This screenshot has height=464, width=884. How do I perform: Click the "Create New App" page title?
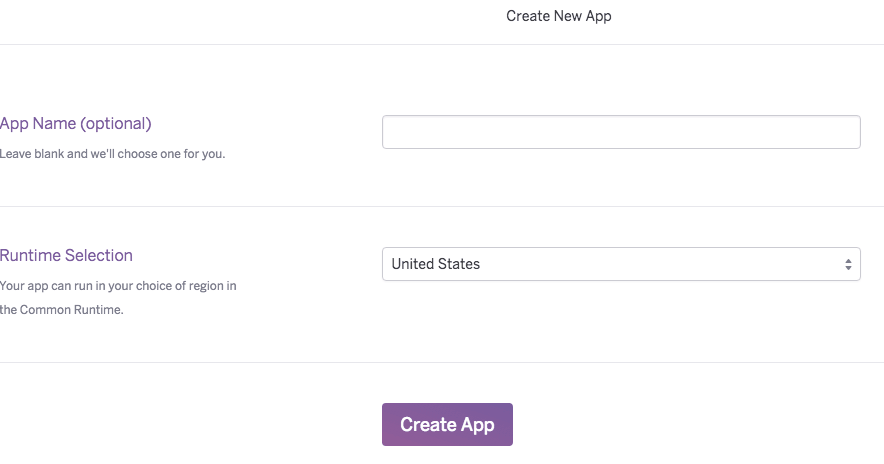pyautogui.click(x=558, y=16)
